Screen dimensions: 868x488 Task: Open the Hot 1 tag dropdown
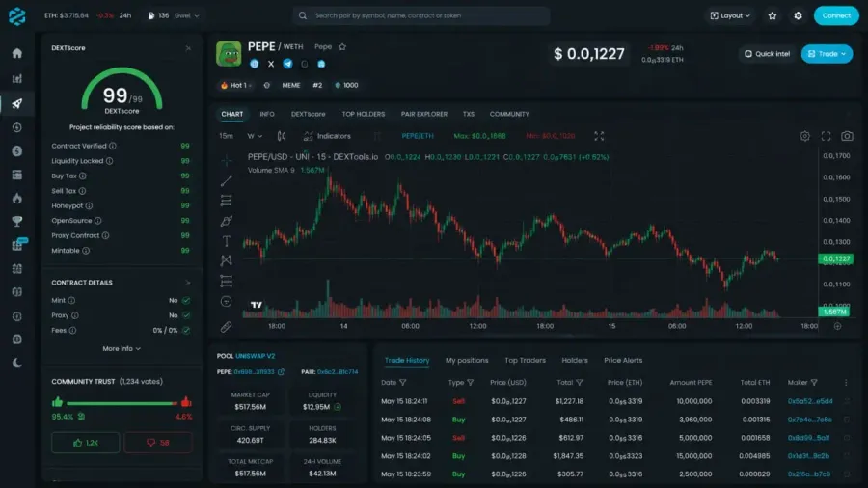tap(236, 85)
